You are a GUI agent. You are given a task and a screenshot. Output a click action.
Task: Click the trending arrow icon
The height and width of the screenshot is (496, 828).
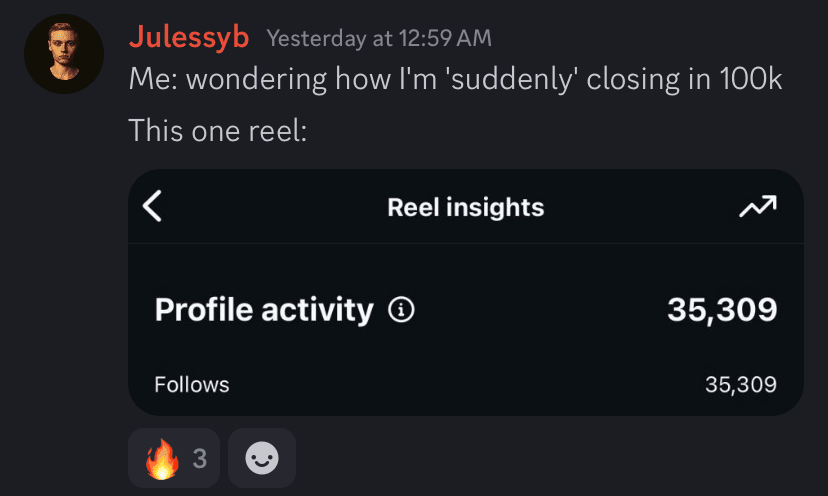pos(757,207)
